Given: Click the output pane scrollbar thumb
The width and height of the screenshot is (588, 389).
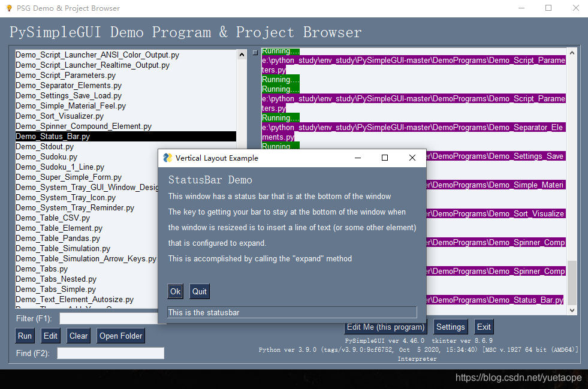Looking at the screenshot, I should click(572, 282).
